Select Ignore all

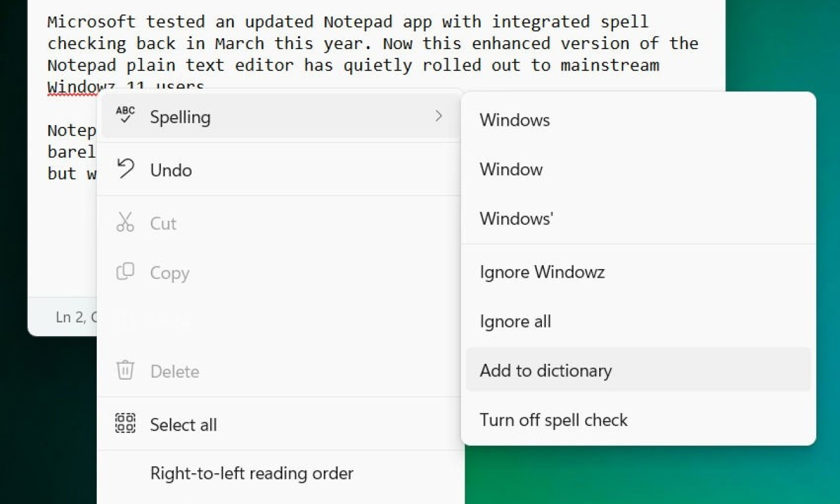tap(638, 321)
